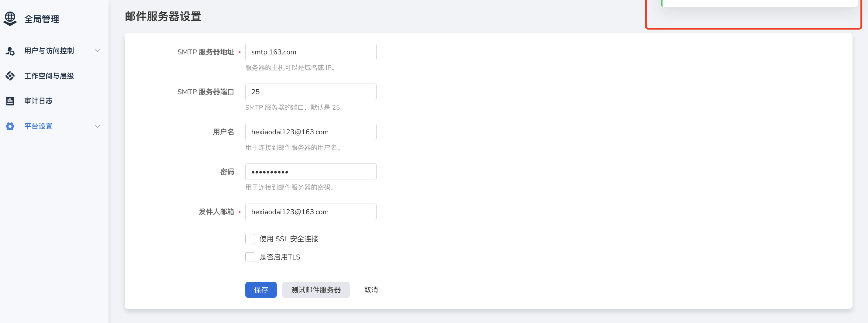Click the 服务器的主机可以是域名或 IP hint
The image size is (868, 323).
pyautogui.click(x=291, y=68)
